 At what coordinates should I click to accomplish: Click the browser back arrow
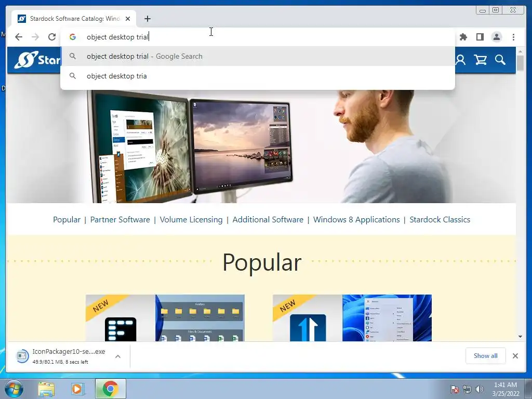19,37
